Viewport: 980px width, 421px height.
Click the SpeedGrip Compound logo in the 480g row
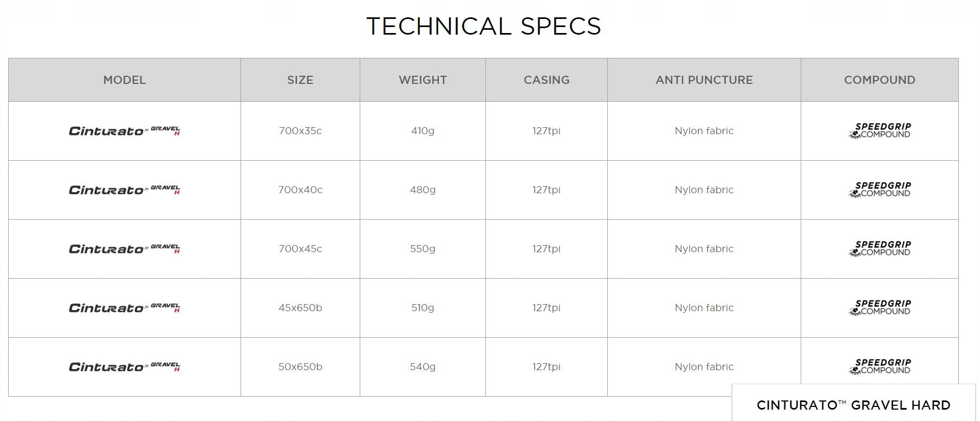click(880, 189)
